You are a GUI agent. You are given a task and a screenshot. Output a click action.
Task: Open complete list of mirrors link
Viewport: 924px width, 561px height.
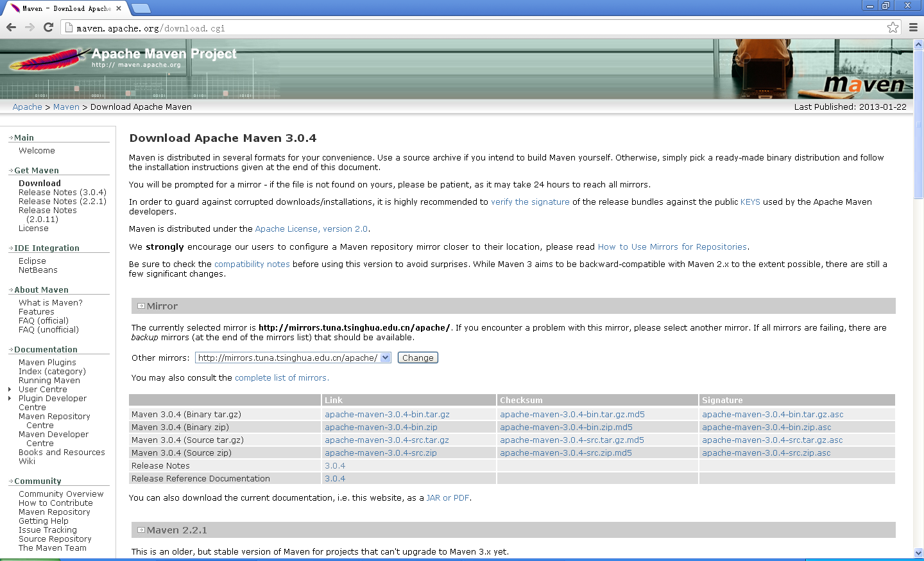[x=281, y=378]
